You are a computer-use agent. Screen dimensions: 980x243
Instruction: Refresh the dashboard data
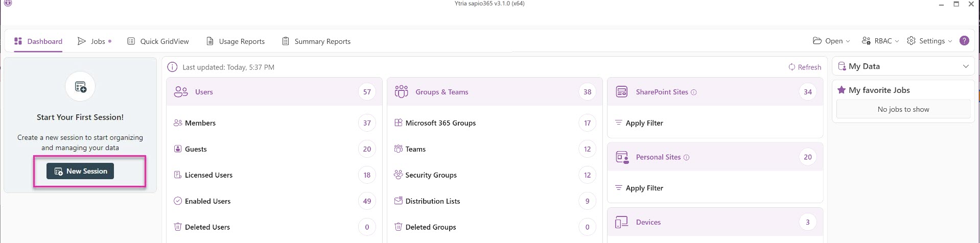pyautogui.click(x=805, y=67)
